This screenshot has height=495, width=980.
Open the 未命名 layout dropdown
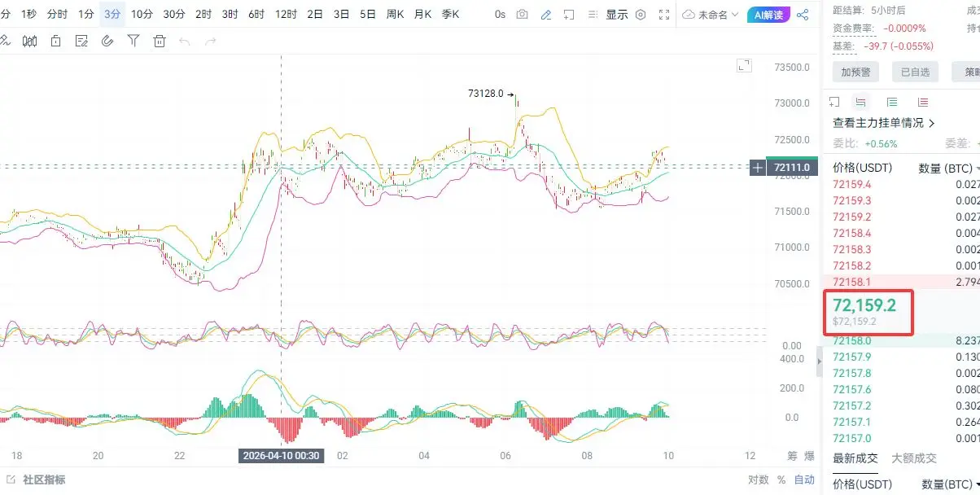[x=711, y=15]
